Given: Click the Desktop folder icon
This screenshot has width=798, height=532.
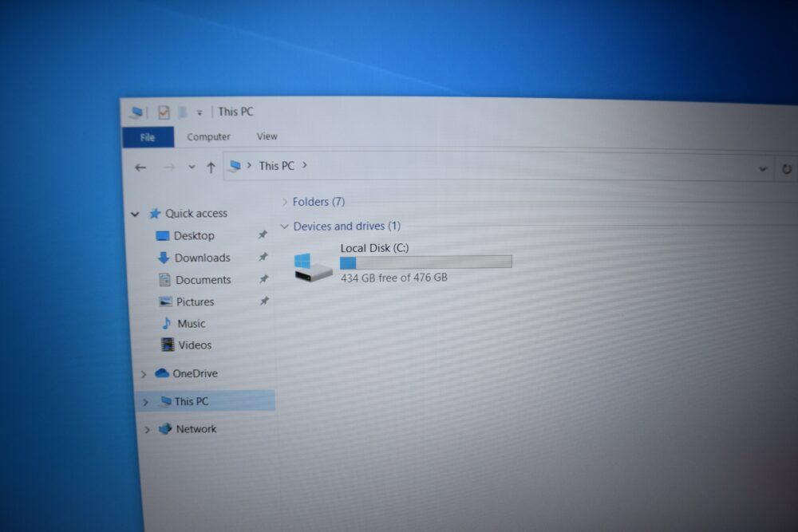Looking at the screenshot, I should point(162,235).
